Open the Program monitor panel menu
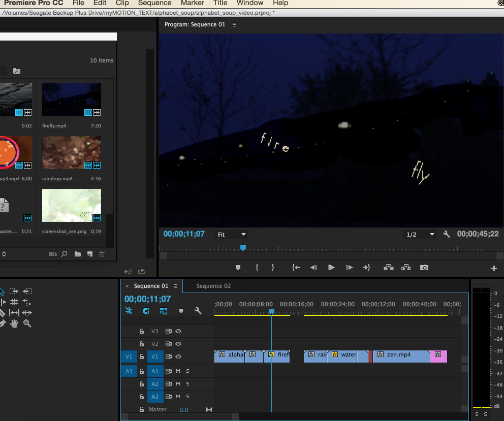Image resolution: width=504 pixels, height=421 pixels. pyautogui.click(x=234, y=24)
